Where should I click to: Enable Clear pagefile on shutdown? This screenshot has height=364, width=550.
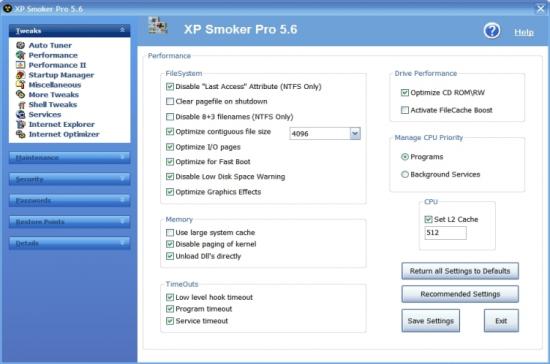[170, 101]
